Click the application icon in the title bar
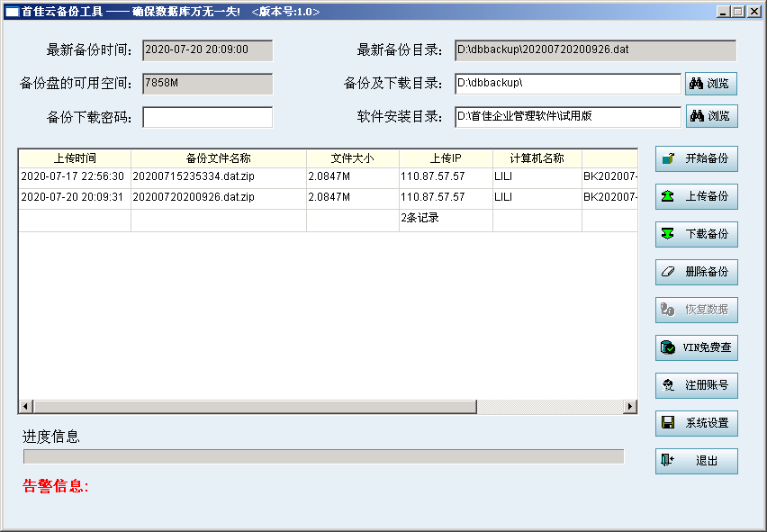 pos(13,12)
